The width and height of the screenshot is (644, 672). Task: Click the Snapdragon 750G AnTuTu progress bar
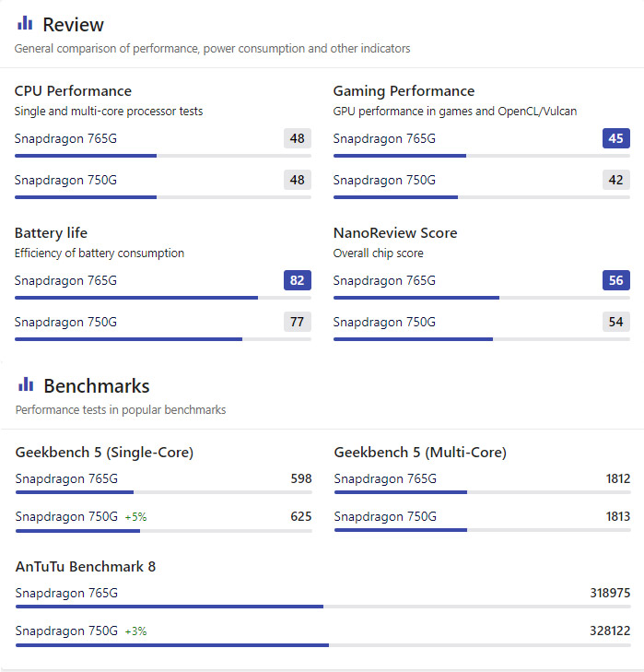(323, 645)
